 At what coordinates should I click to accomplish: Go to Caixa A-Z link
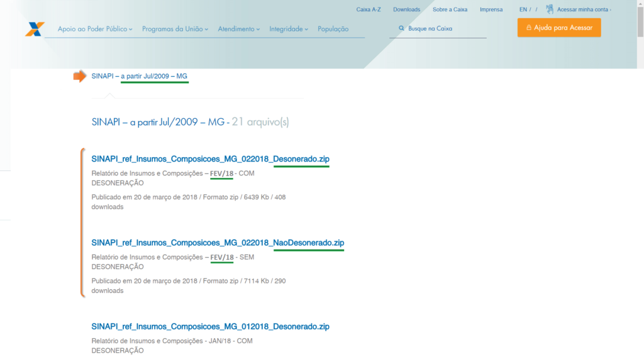[369, 9]
